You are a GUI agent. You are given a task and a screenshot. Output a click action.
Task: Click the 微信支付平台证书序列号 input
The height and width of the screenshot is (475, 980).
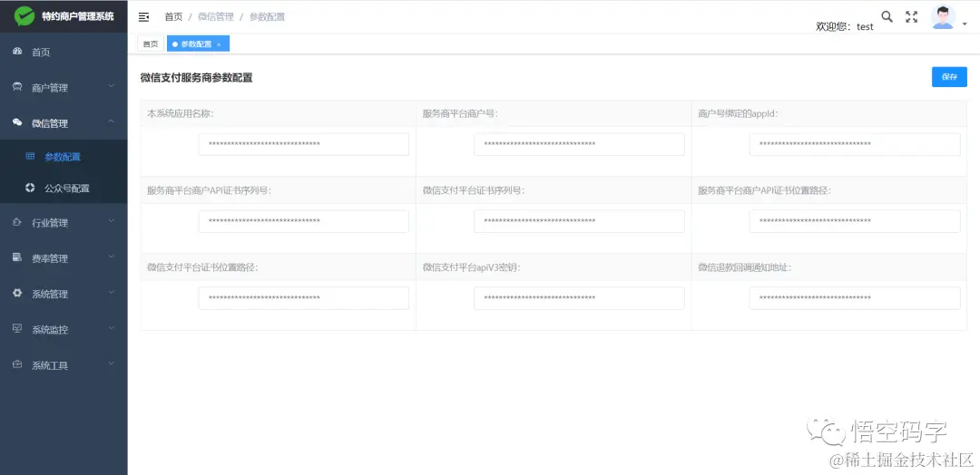tap(579, 221)
